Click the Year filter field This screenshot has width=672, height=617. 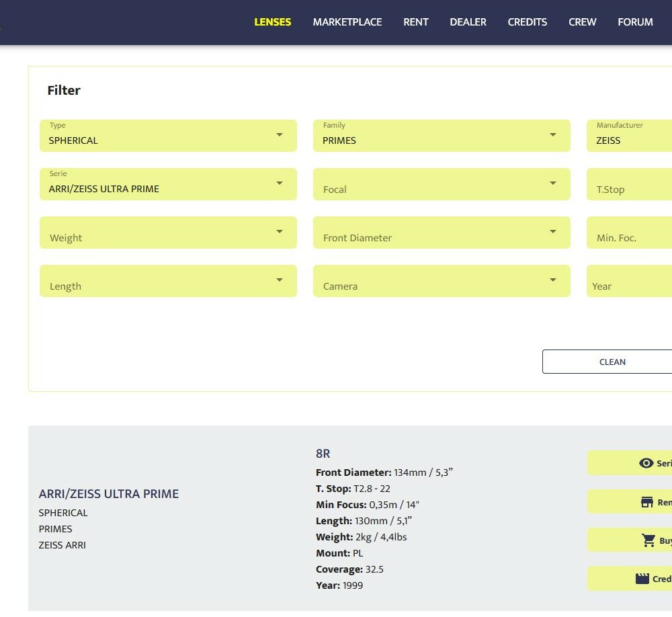coord(629,281)
